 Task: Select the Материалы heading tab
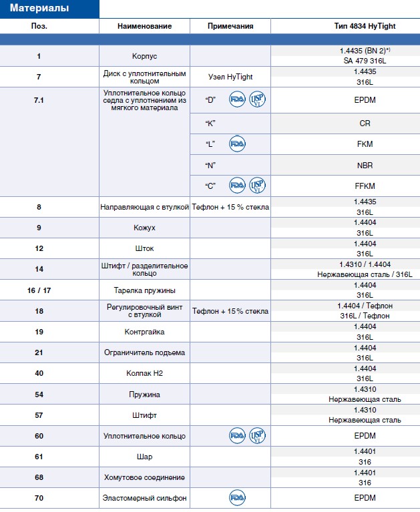click(49, 9)
